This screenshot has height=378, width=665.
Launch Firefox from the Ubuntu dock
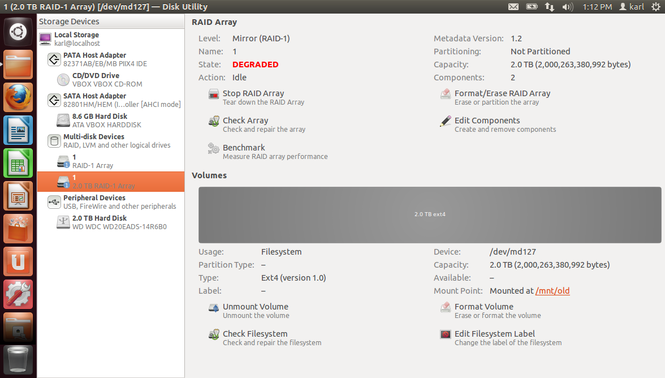(18, 98)
